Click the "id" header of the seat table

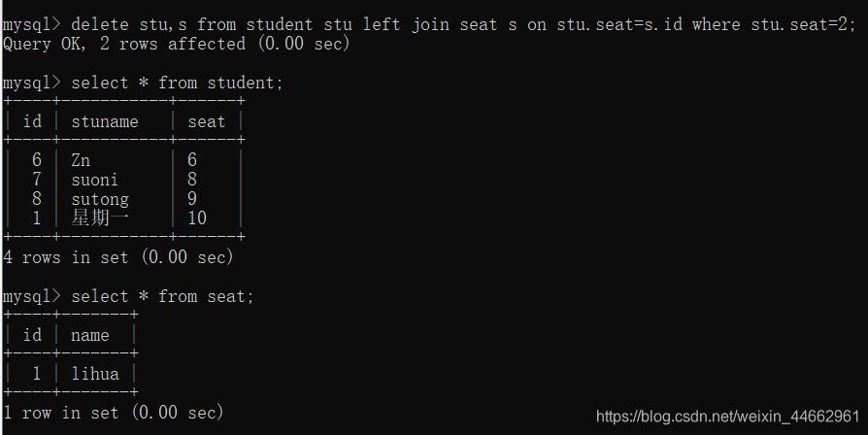point(32,335)
